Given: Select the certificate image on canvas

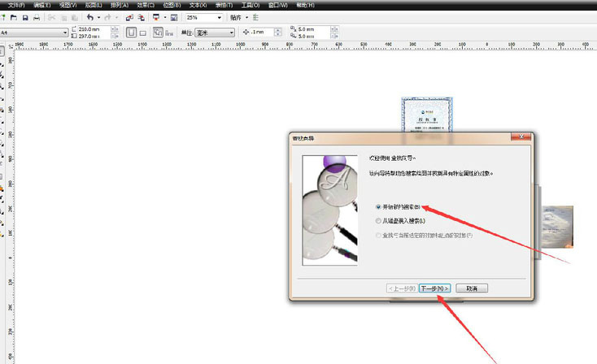Looking at the screenshot, I should (427, 115).
